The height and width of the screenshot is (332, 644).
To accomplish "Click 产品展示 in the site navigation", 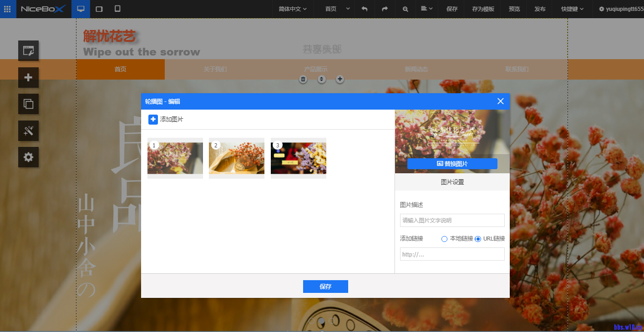I will click(316, 69).
